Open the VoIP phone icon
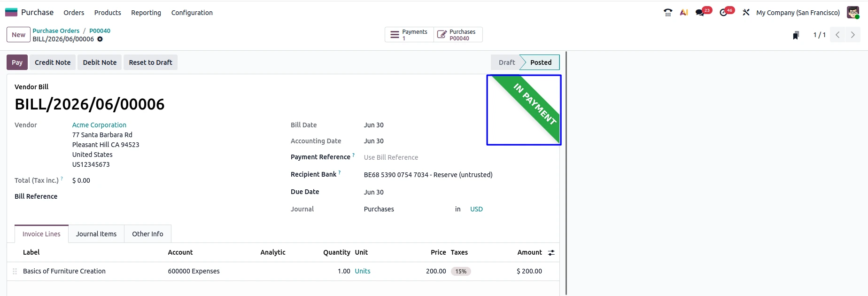Image resolution: width=868 pixels, height=296 pixels. 668,13
